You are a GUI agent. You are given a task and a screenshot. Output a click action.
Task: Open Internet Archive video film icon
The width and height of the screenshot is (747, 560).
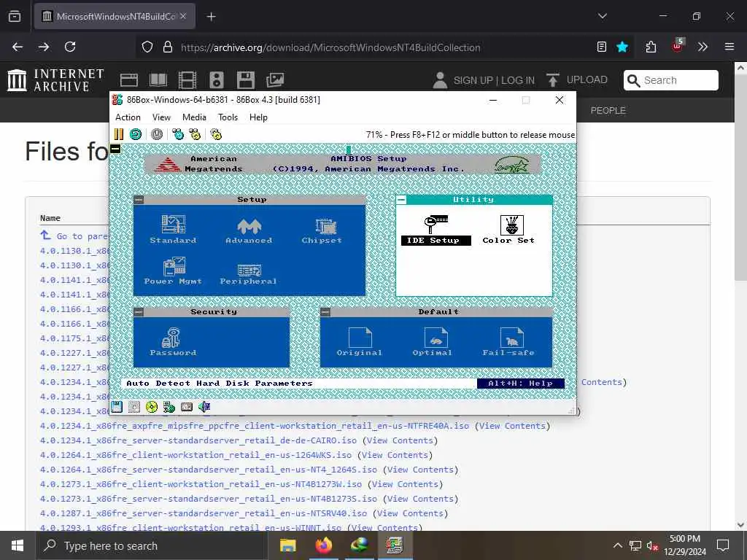pyautogui.click(x=187, y=80)
